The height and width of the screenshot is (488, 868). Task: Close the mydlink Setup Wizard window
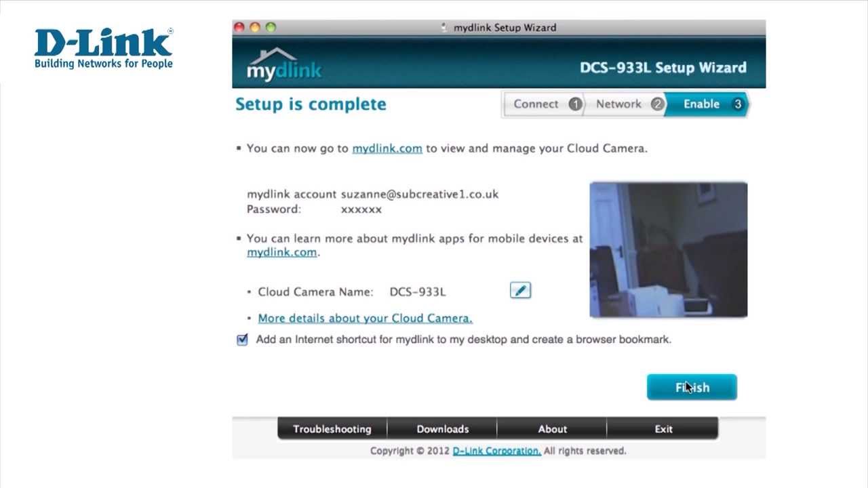(239, 27)
